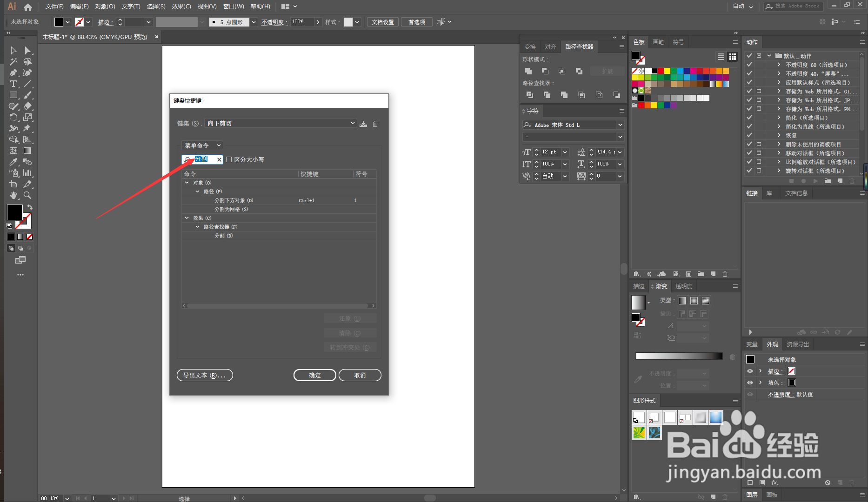Open the 文件(F) menu
This screenshot has height=502, width=868.
[x=54, y=7]
